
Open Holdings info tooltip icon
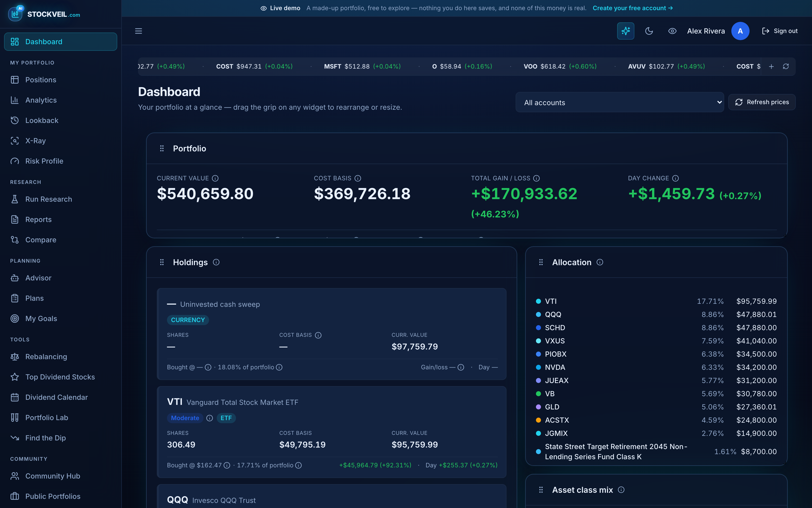(216, 262)
